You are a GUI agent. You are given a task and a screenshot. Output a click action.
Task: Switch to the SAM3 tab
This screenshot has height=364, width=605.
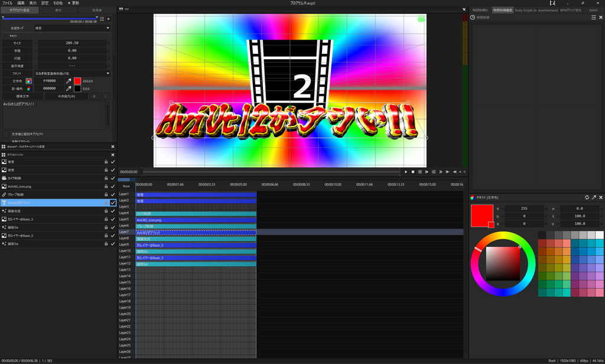(593, 10)
